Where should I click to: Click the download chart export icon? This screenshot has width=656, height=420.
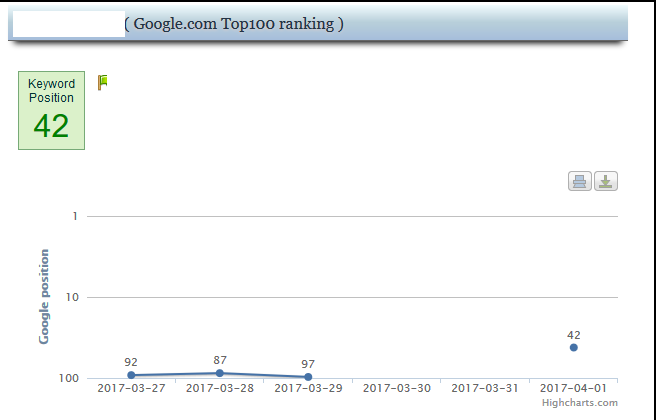606,181
